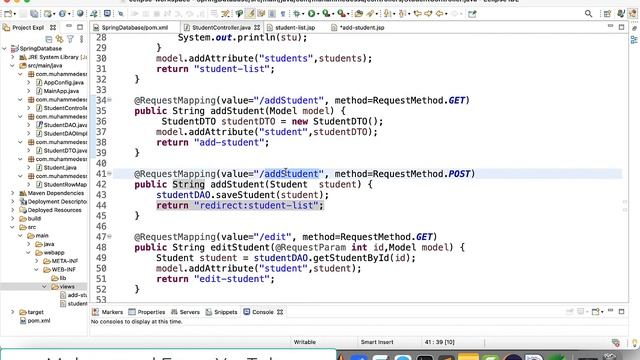Minimize the Project Explorer panel
640x360 pixels.
click(69, 27)
